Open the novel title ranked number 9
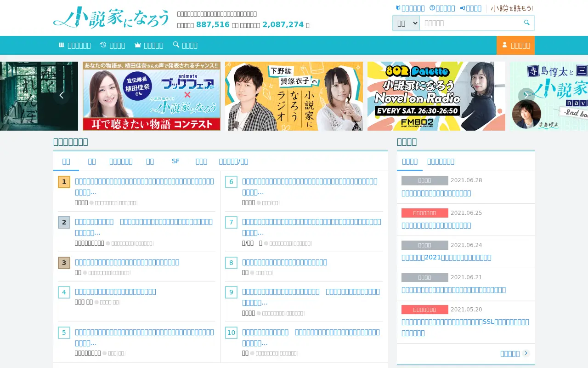The width and height of the screenshot is (588, 368). pyautogui.click(x=311, y=297)
